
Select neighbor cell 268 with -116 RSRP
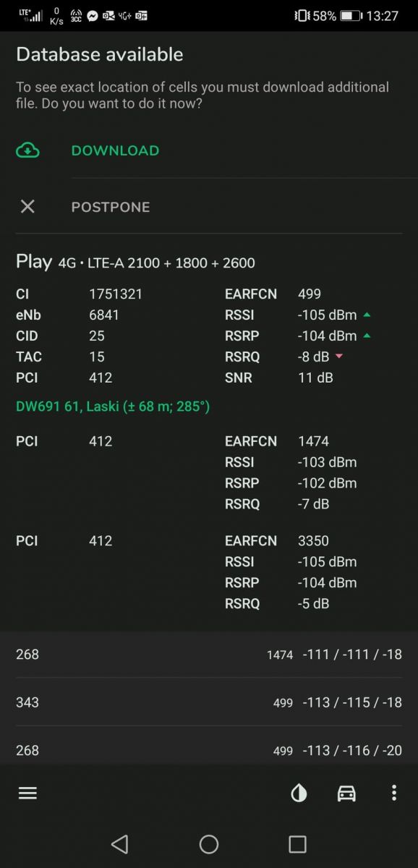(x=209, y=750)
